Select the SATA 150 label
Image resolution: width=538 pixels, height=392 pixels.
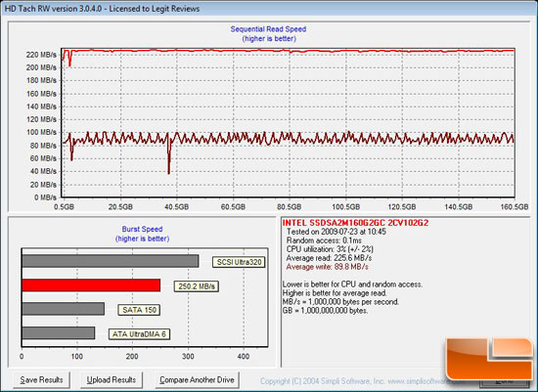(x=139, y=310)
